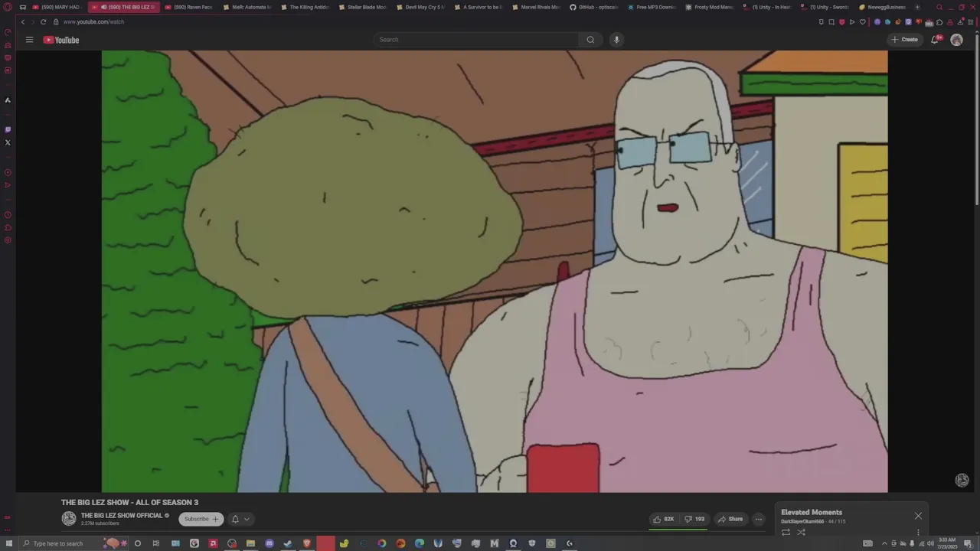Screen dimensions: 980x551
Task: Add page to bookmarks heart icon
Action: click(x=862, y=22)
